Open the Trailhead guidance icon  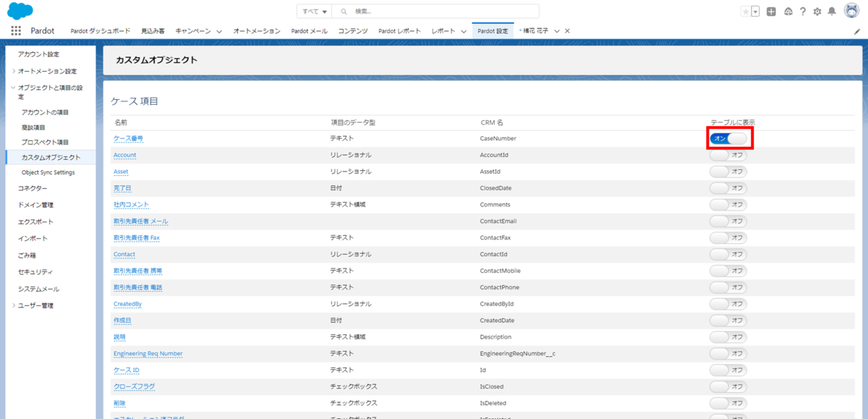[x=788, y=12]
